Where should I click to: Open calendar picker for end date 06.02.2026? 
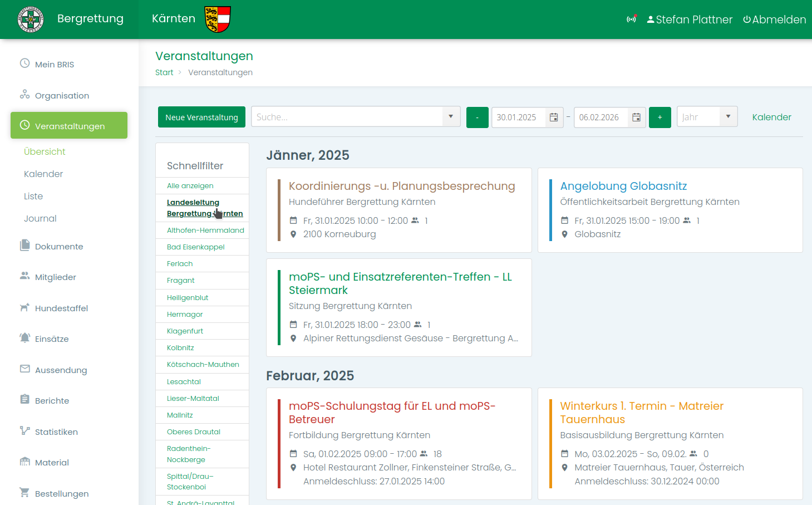click(x=636, y=117)
